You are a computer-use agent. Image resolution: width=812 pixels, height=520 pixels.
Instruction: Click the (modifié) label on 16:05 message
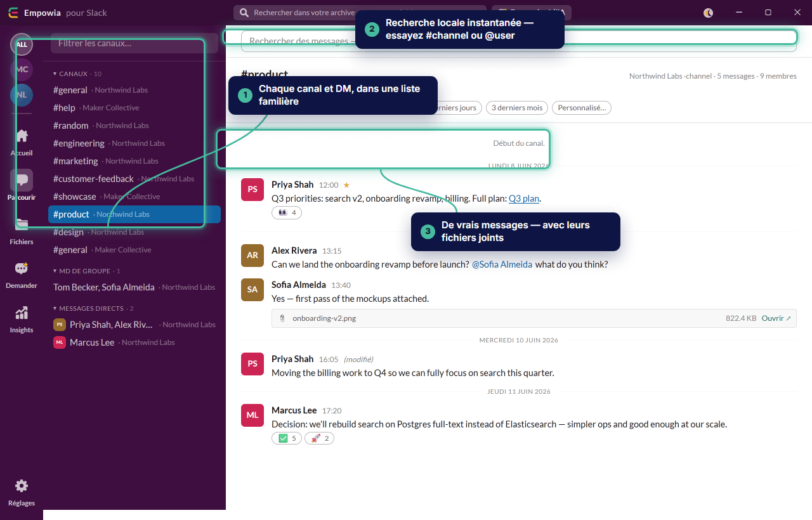pos(358,360)
